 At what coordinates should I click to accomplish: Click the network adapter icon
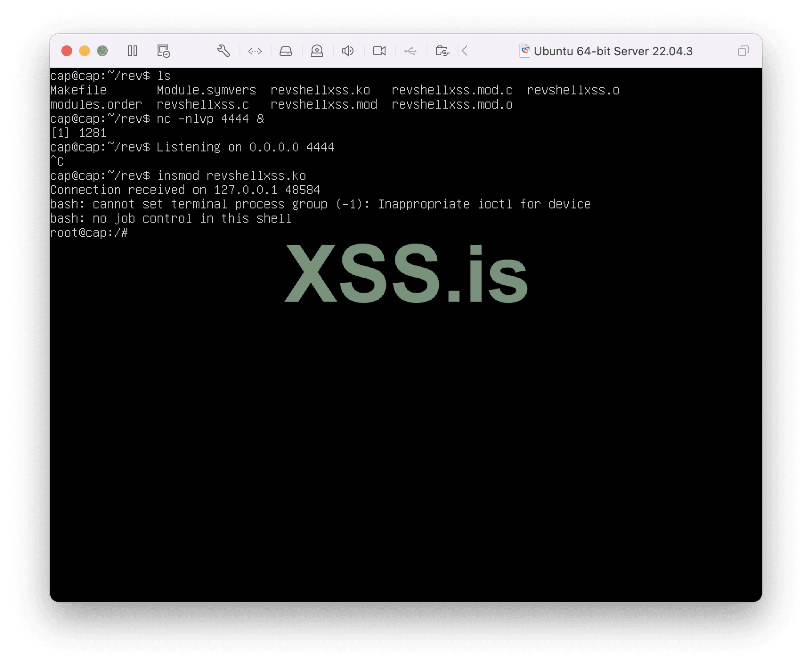255,51
